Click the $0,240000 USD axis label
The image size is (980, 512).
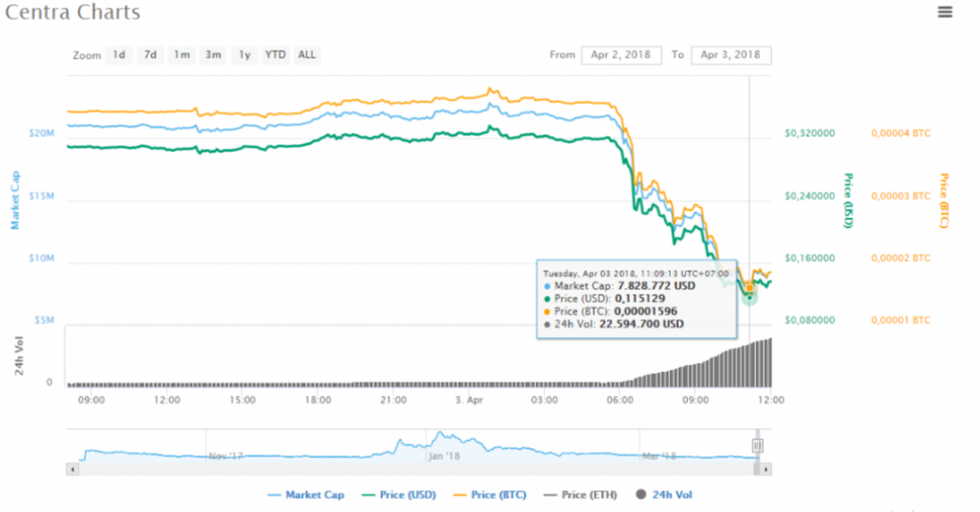(x=810, y=195)
